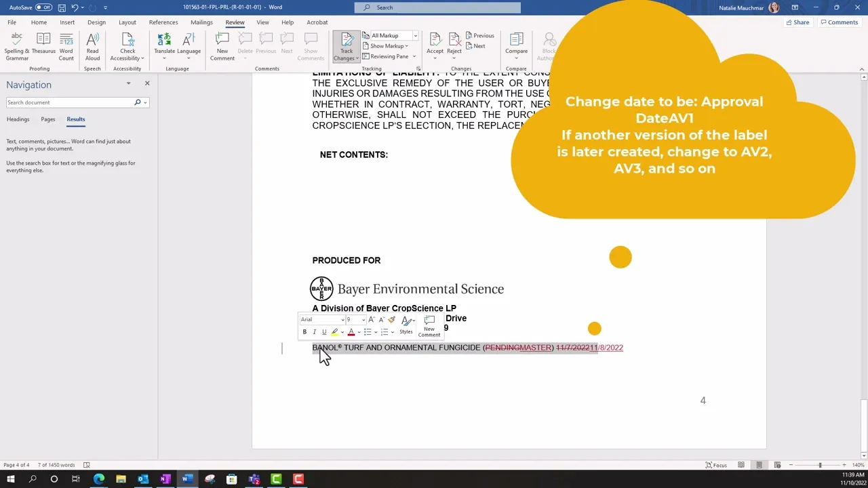Viewport: 868px width, 488px height.
Task: Open the Tracking dialog launcher
Action: click(x=418, y=68)
